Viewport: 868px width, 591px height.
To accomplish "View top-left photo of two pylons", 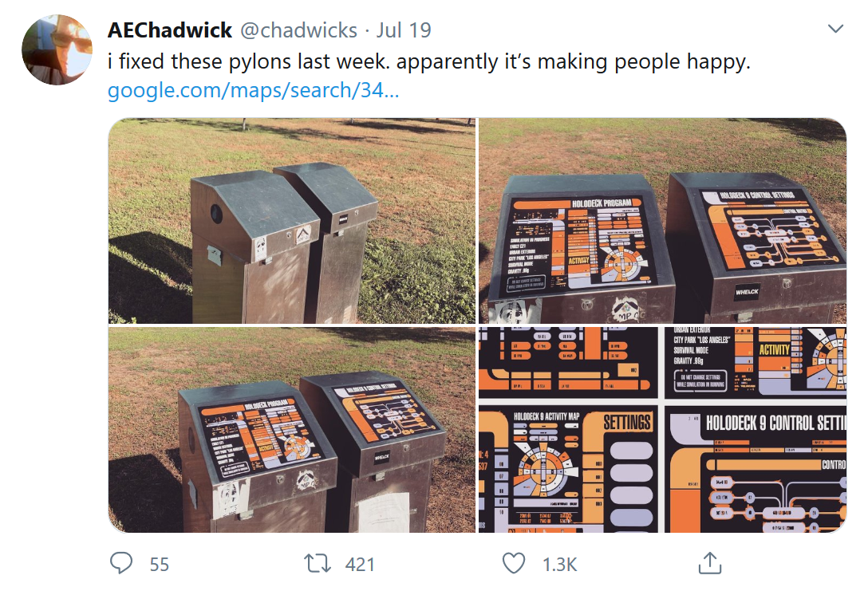I will 292,220.
